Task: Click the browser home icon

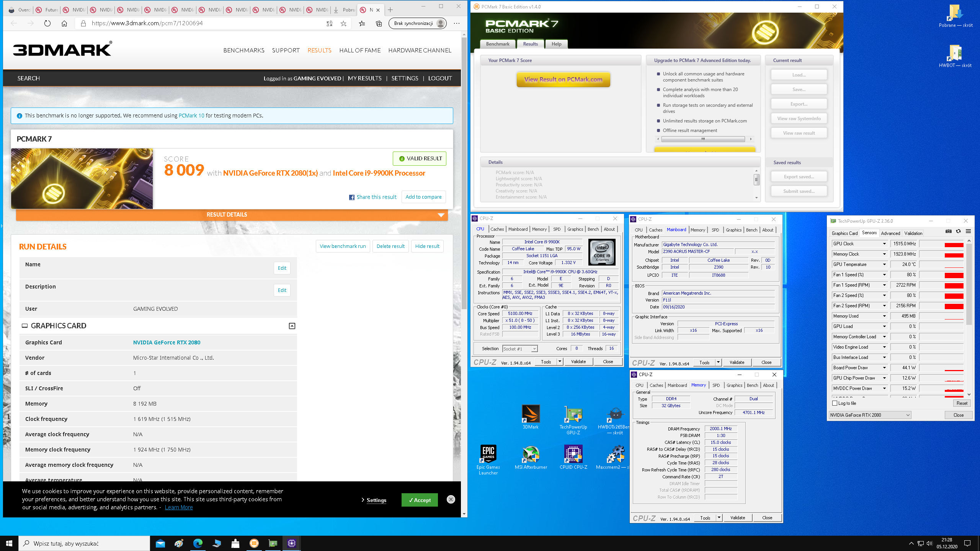Action: [x=64, y=23]
